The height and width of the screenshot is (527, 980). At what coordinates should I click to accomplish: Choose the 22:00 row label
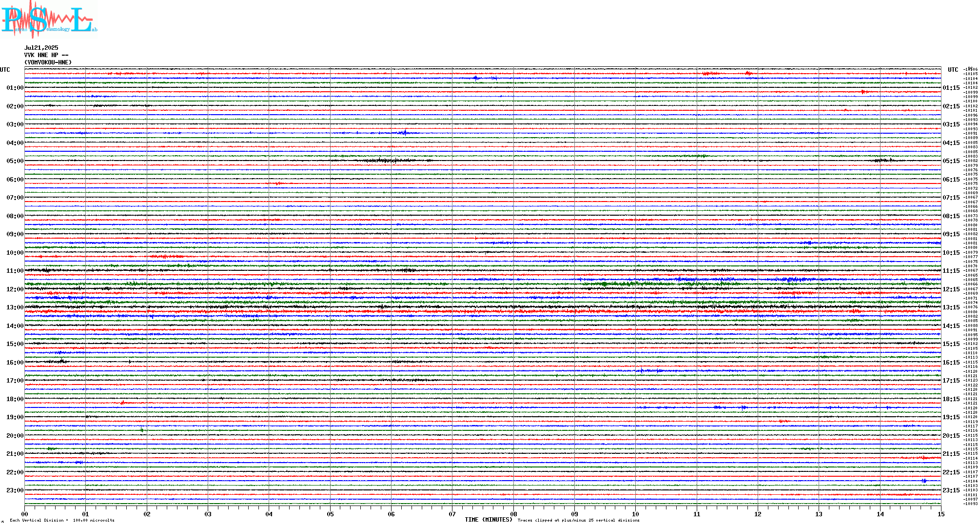(x=15, y=472)
